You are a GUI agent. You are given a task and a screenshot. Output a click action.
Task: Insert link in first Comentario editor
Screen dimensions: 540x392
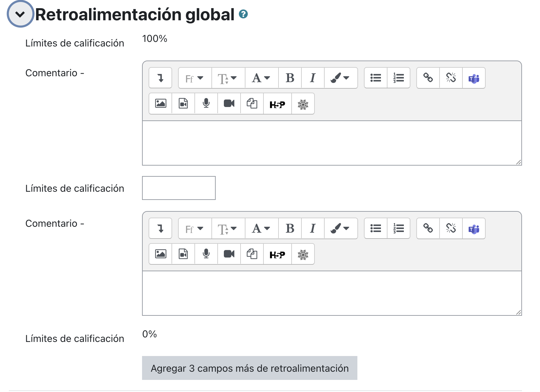(428, 78)
